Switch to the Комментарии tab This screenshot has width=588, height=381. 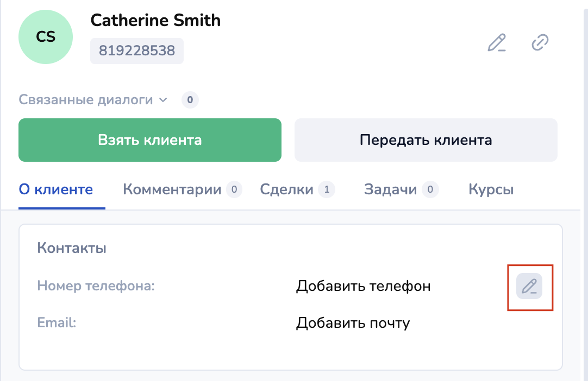tap(172, 189)
